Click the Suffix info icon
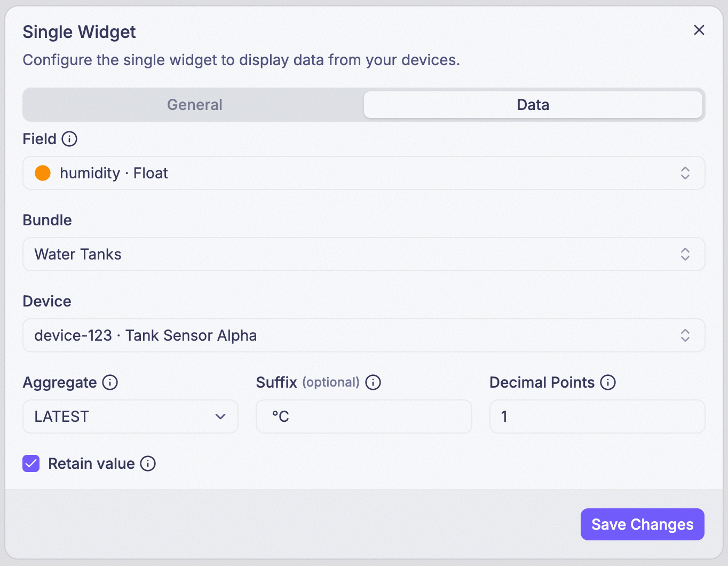The height and width of the screenshot is (566, 728). tap(373, 382)
